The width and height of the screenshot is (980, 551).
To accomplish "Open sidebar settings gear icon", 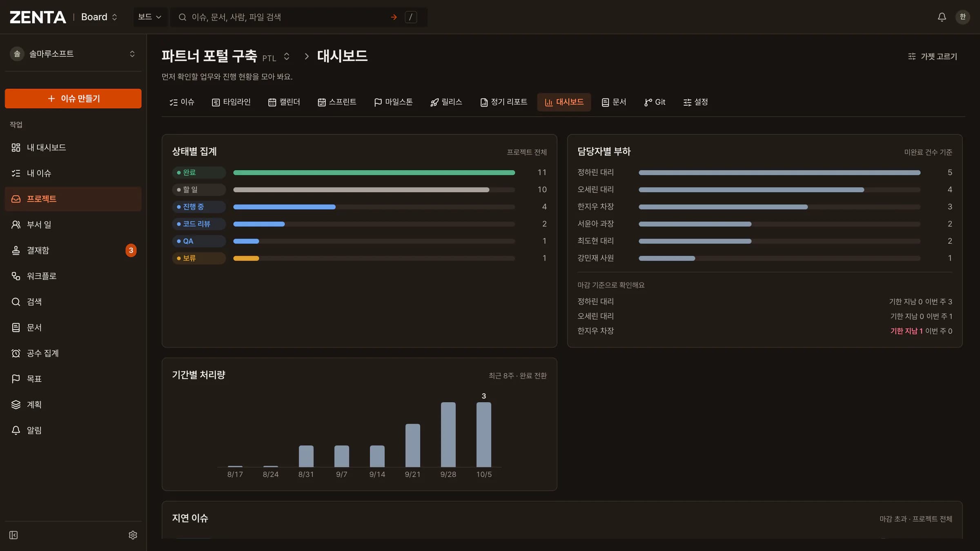I will [x=133, y=535].
